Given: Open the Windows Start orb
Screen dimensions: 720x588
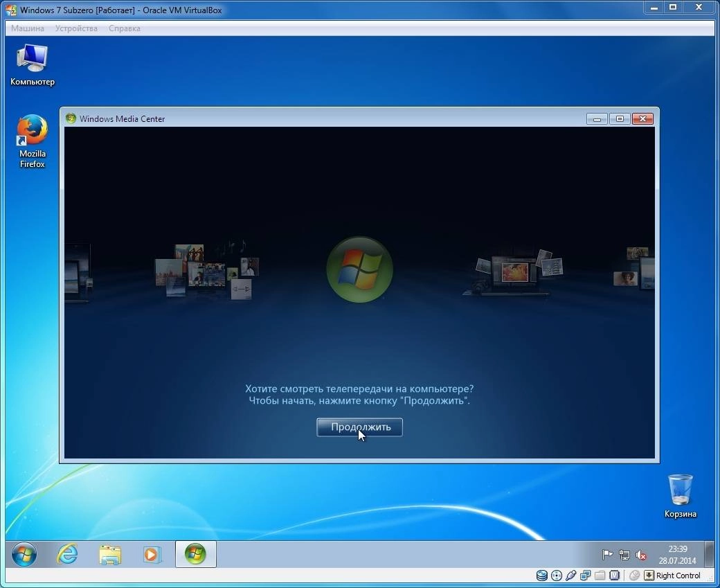Looking at the screenshot, I should [x=24, y=555].
